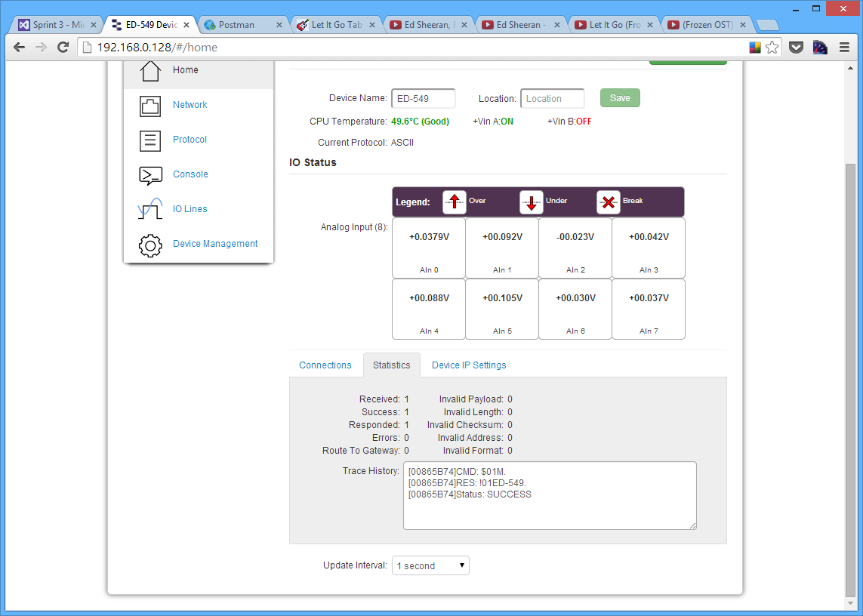Open the Console terminal icon
Screen dimensions: 863x616
pos(149,174)
